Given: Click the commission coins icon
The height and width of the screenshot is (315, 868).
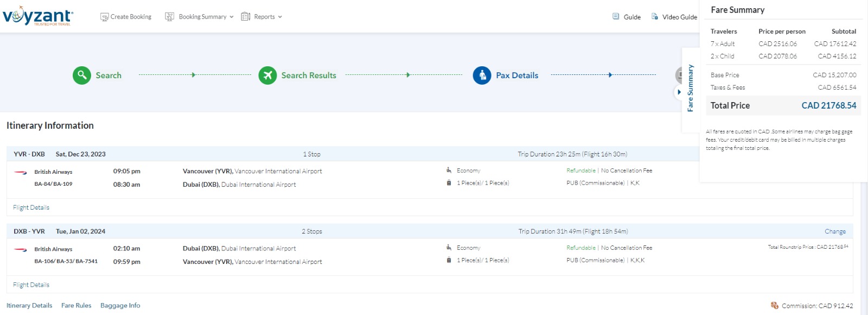Looking at the screenshot, I should coord(775,306).
